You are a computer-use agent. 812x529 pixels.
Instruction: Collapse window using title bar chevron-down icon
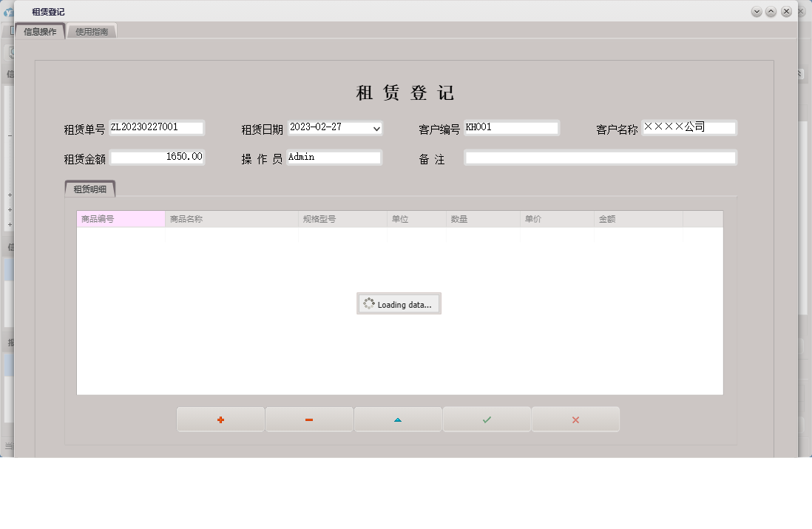click(x=756, y=11)
